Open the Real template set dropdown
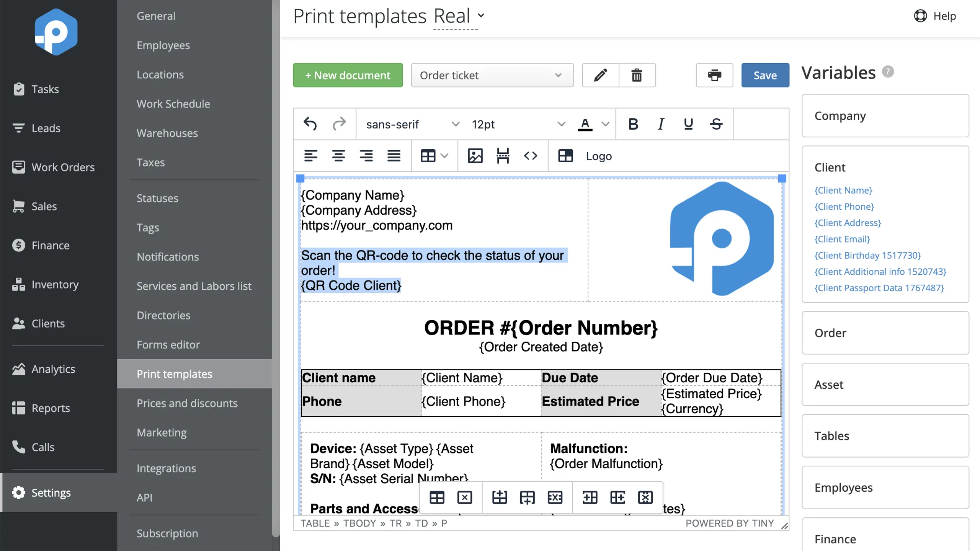980x551 pixels. pos(459,16)
